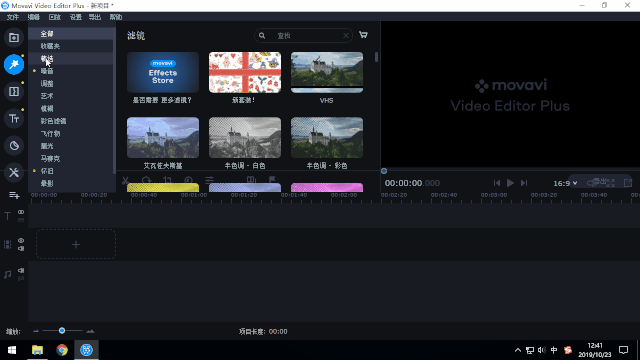The image size is (640, 360).
Task: Toggle title track visibility eye
Action: (x=21, y=212)
